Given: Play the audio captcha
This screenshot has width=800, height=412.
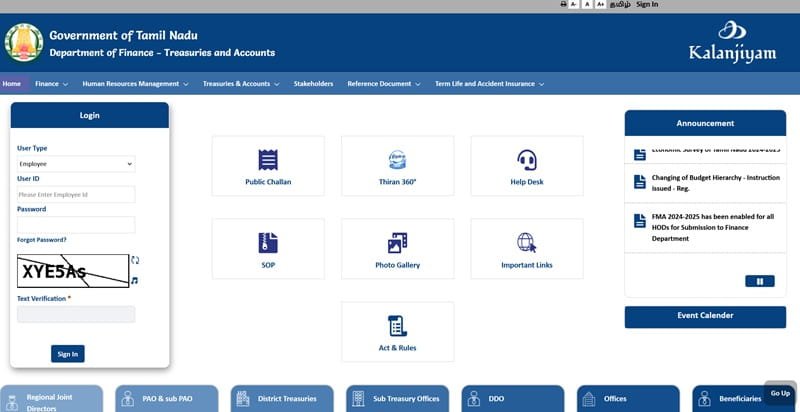Looking at the screenshot, I should pyautogui.click(x=135, y=280).
